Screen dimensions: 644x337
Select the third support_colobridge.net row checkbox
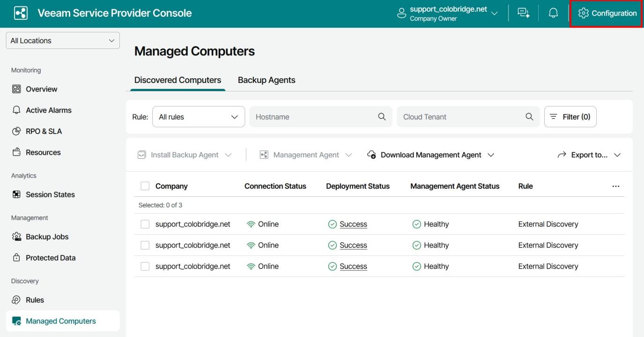pyautogui.click(x=145, y=266)
